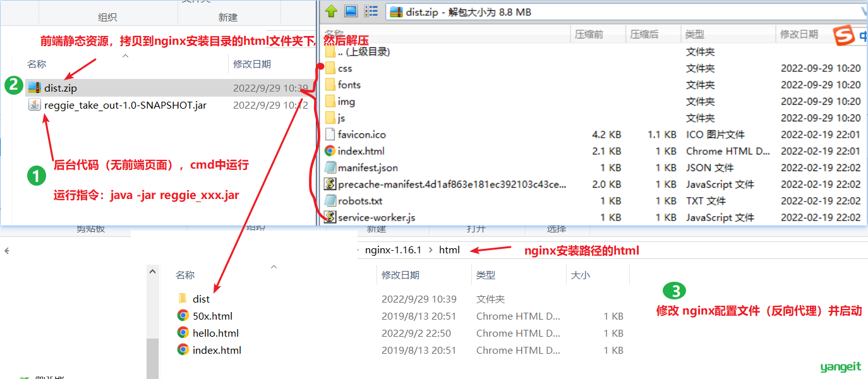
Task: Select the dist folder in nginx html
Action: coord(201,299)
